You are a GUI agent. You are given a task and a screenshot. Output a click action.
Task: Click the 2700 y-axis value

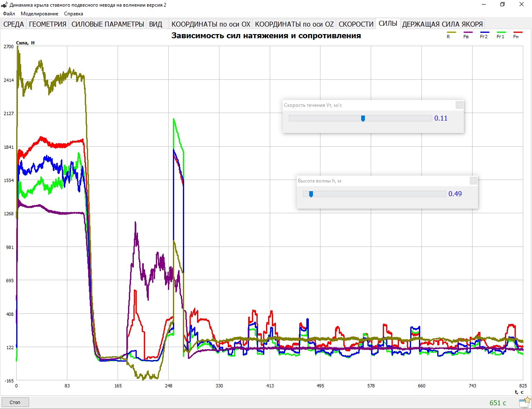[x=9, y=47]
